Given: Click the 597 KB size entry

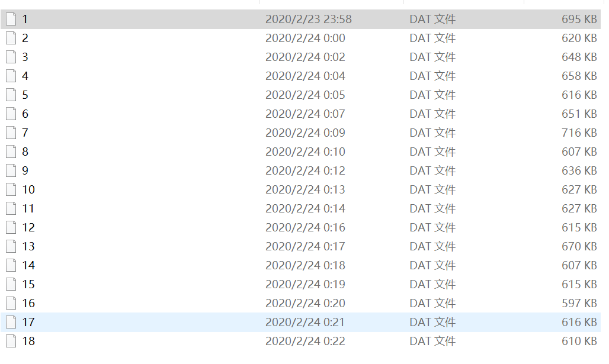Looking at the screenshot, I should click(579, 303).
